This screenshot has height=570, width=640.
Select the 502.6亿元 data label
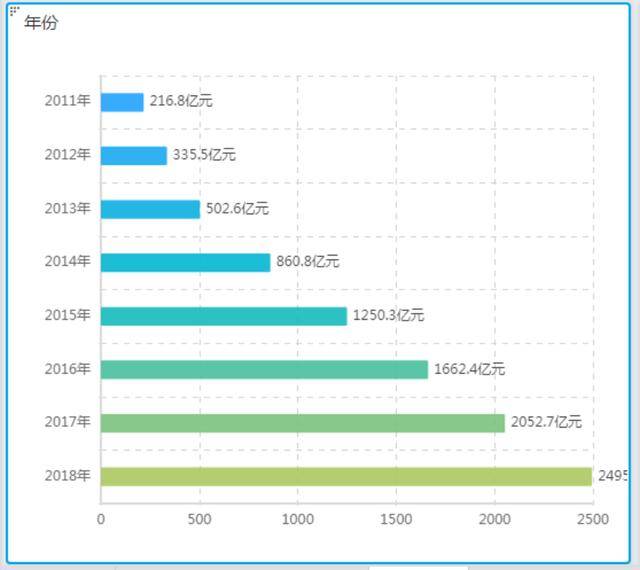coord(237,208)
